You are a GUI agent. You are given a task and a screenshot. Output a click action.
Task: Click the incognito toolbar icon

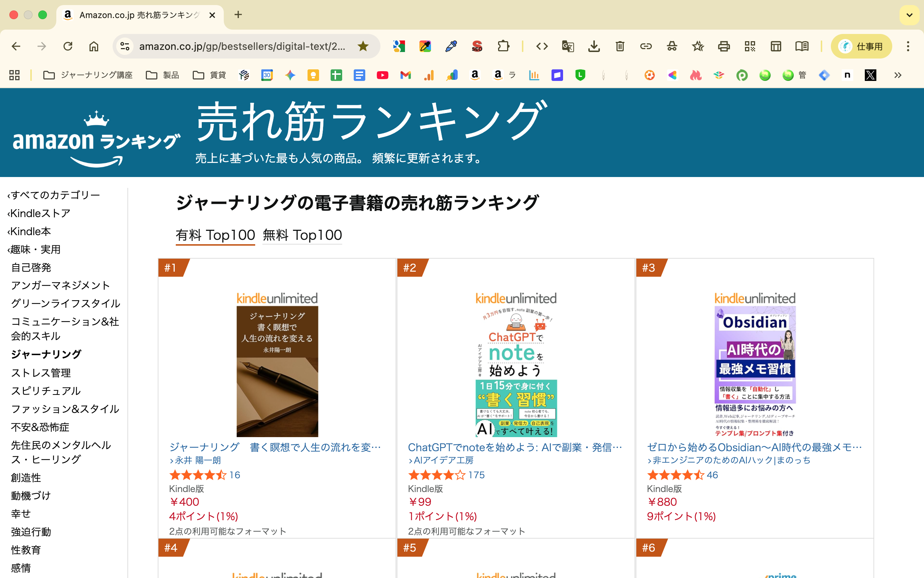[672, 46]
